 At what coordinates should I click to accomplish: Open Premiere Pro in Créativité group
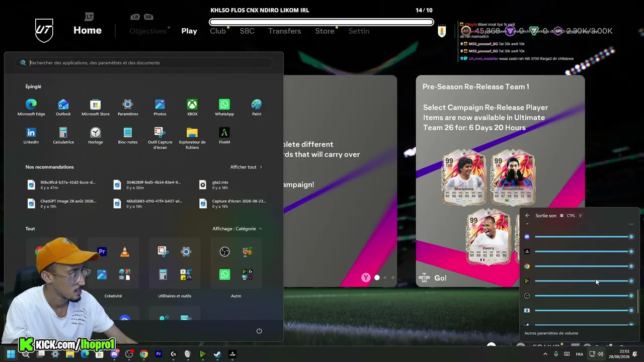click(x=102, y=251)
